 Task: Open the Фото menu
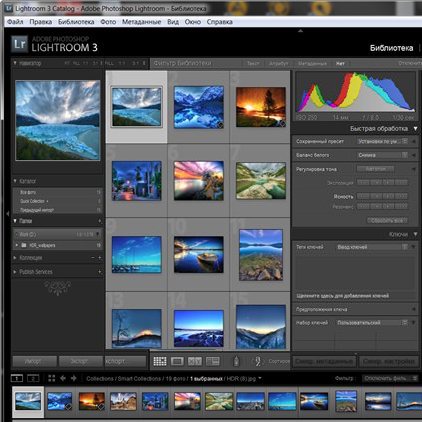[x=108, y=22]
